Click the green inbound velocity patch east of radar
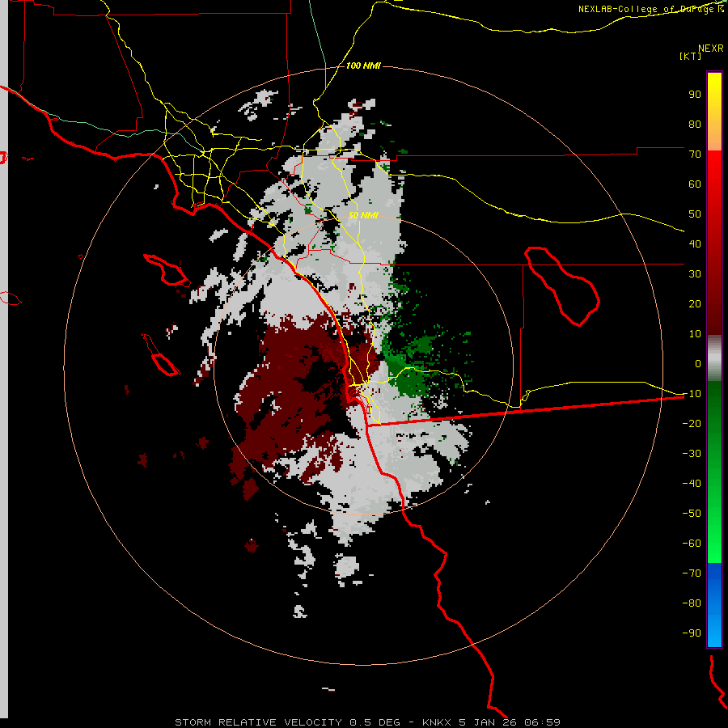The image size is (728, 728). pos(406,371)
